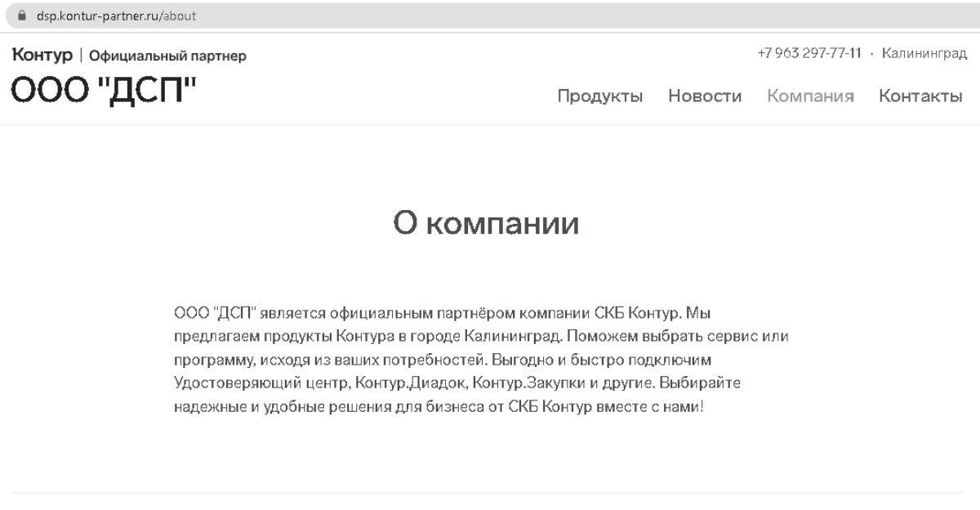The height and width of the screenshot is (510, 980).
Task: Open the Контур logo link
Action: (42, 56)
